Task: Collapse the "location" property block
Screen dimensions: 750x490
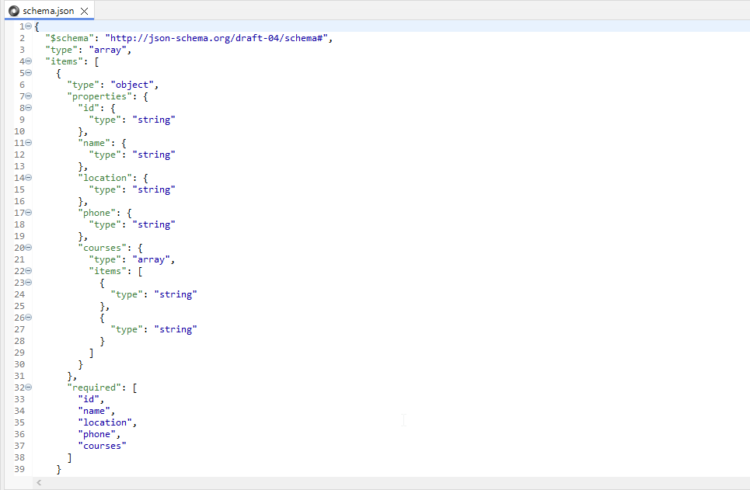Action: click(28, 178)
